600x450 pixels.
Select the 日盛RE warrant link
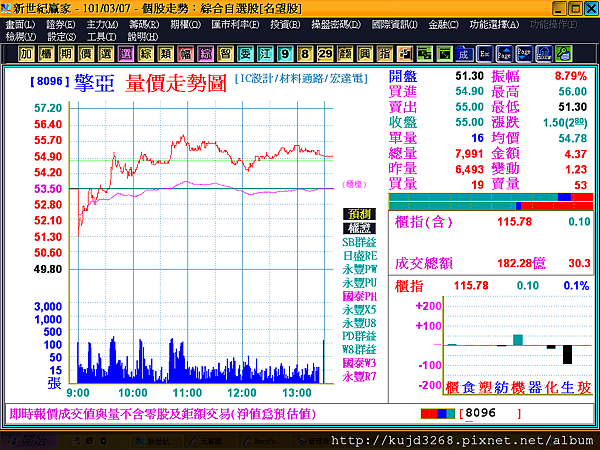pos(360,256)
